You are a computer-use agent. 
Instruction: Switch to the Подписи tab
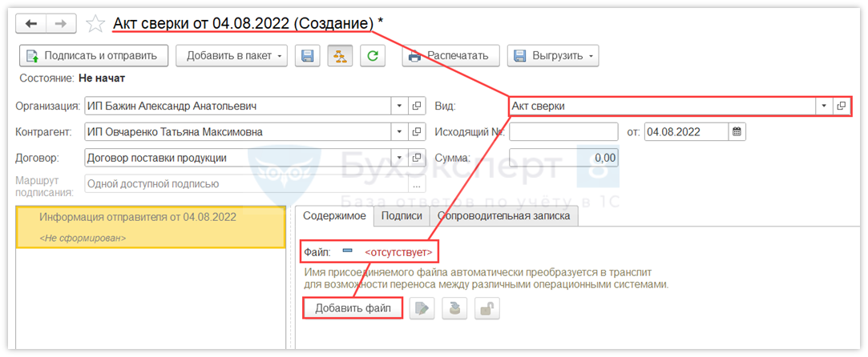(402, 215)
